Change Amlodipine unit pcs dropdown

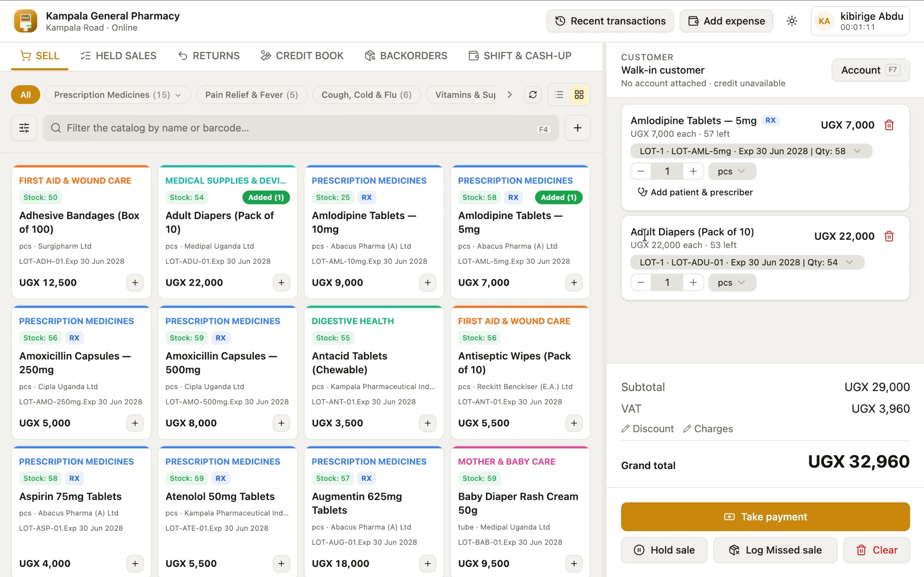click(732, 171)
